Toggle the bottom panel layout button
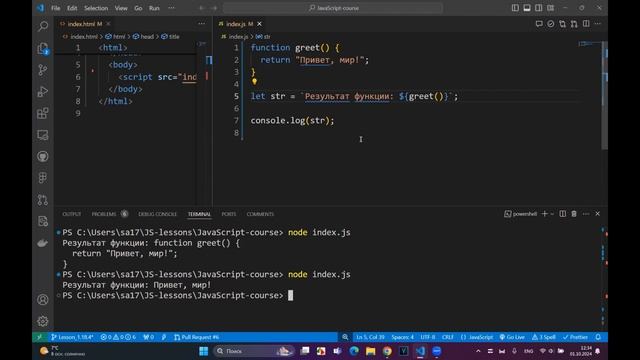 click(527, 8)
